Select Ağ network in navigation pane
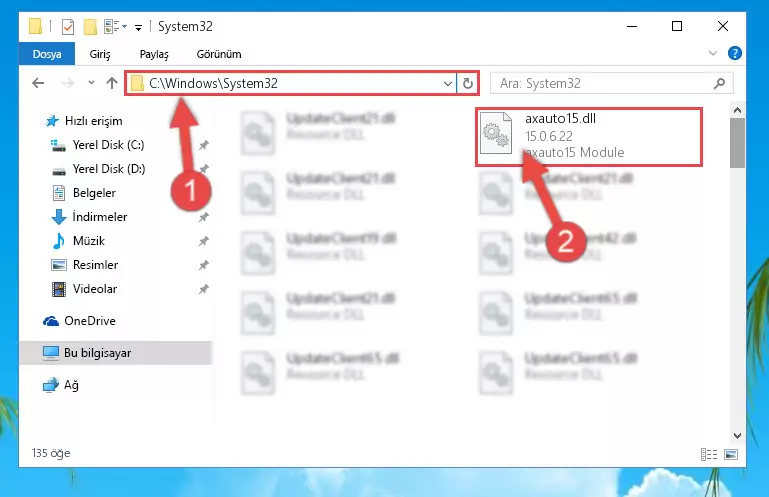Screen dimensions: 769x497 (71, 385)
